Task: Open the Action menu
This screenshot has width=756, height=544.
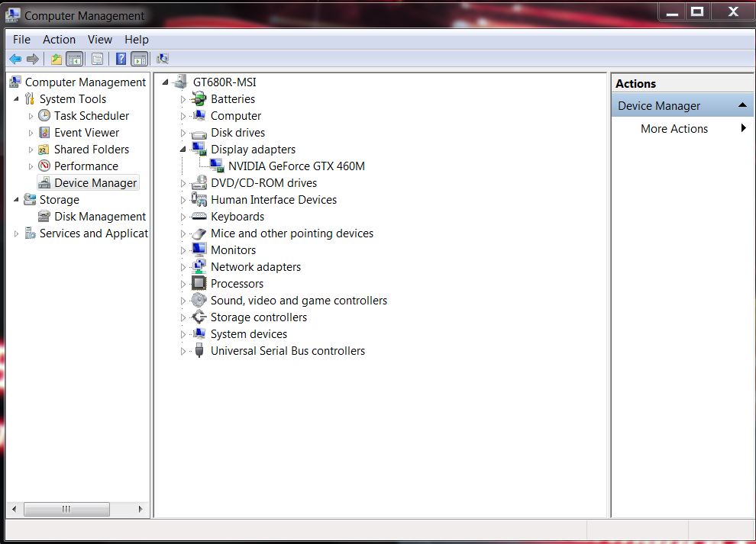Action: coord(59,40)
